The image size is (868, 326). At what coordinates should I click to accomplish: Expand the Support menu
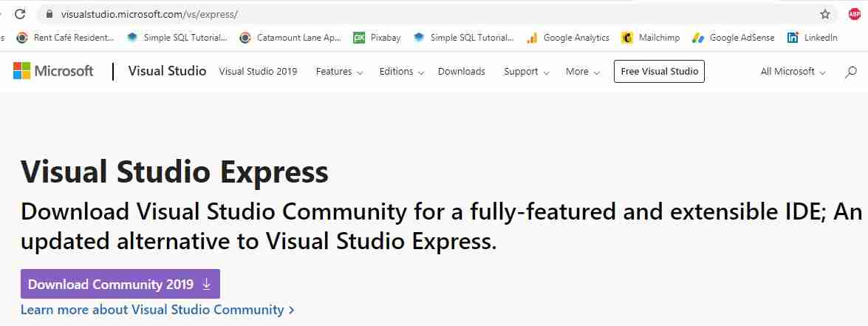click(527, 72)
